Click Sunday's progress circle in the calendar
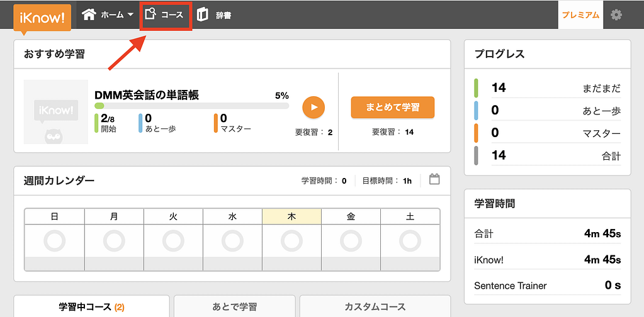Screen dimensions: 644x317 [54, 240]
